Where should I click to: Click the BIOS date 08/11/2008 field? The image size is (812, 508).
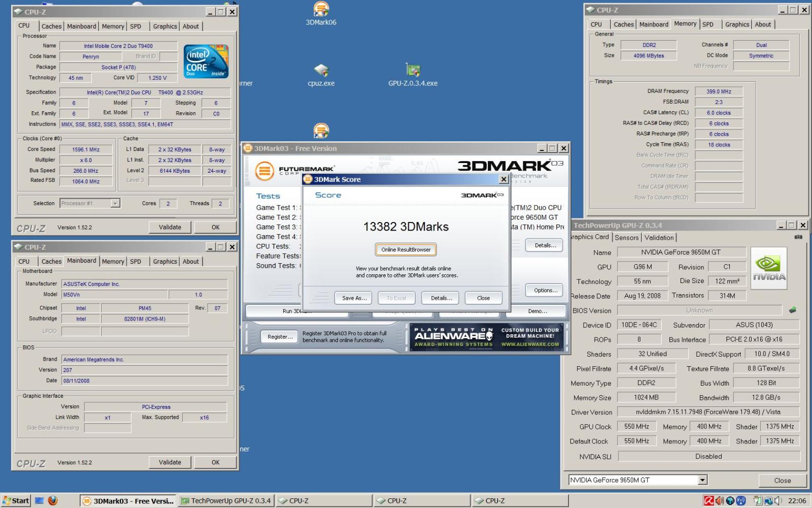pyautogui.click(x=145, y=380)
